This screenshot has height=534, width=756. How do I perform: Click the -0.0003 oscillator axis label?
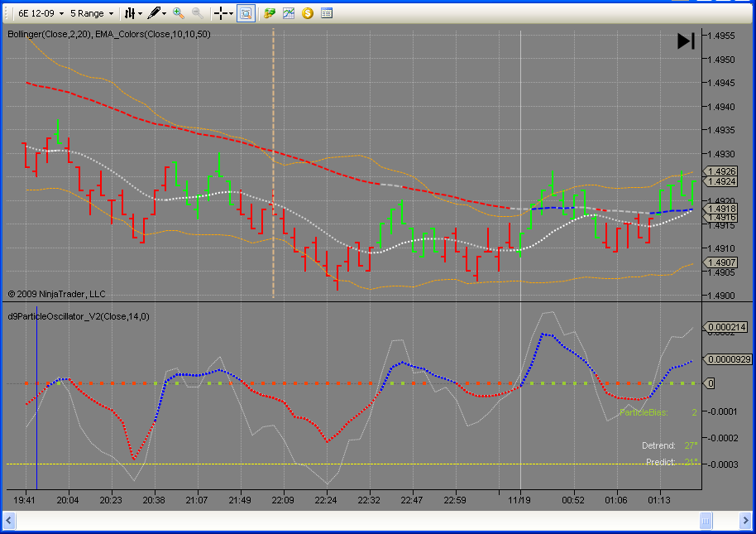[x=722, y=464]
